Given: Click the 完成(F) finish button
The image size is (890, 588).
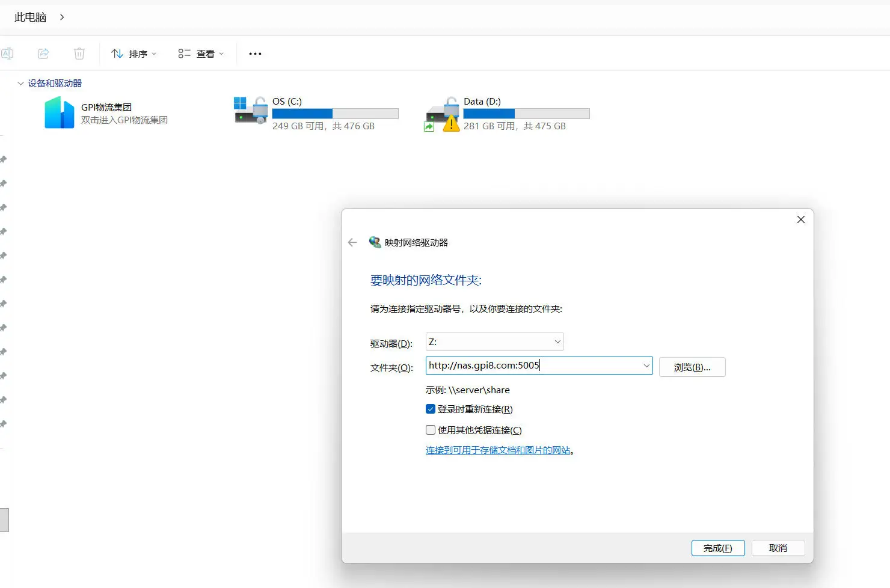Looking at the screenshot, I should coord(717,548).
